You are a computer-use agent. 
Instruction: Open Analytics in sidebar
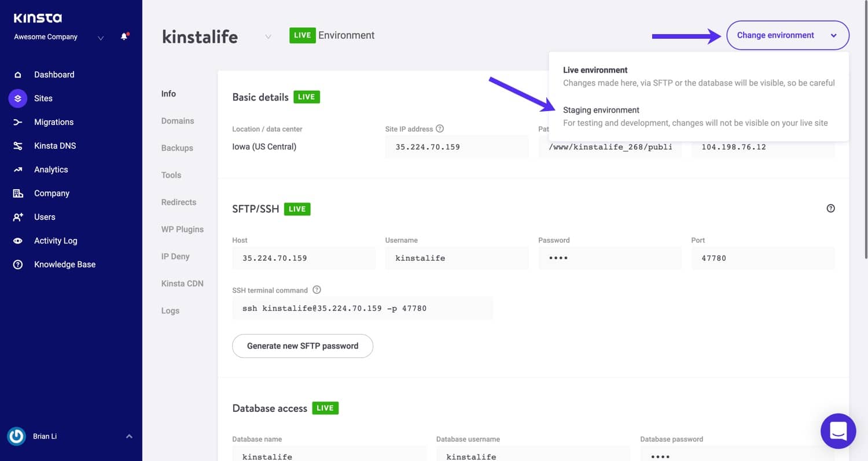[x=51, y=169]
